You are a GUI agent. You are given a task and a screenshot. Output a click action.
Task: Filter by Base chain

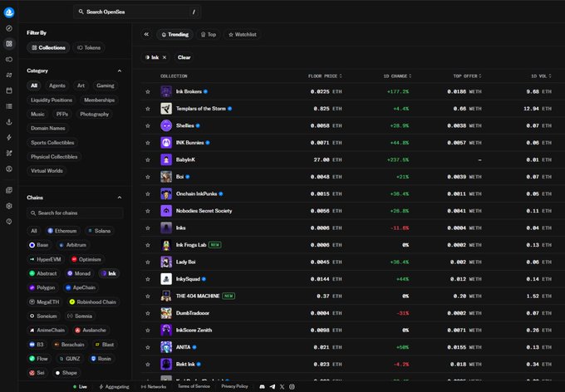pos(38,245)
